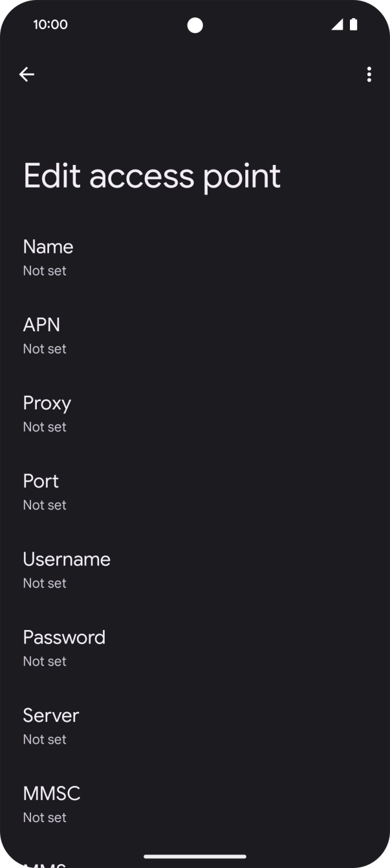Open the three-dot overflow menu

[369, 74]
